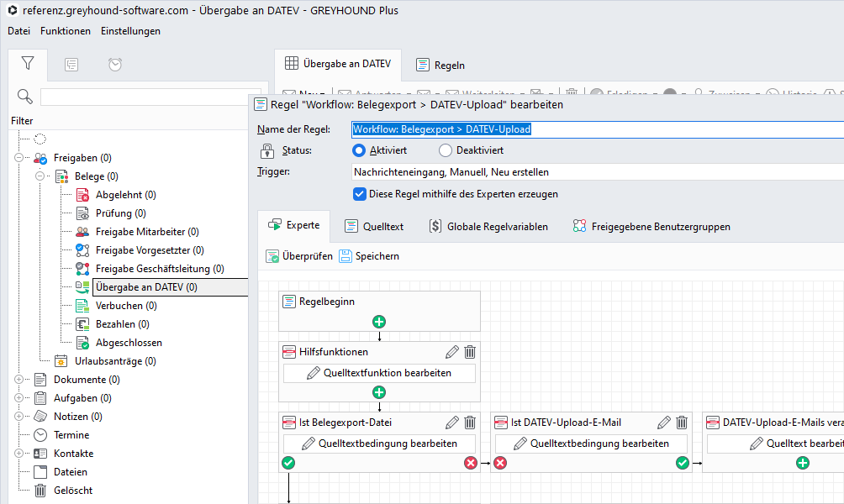
Task: Select the Deaktiviert status option
Action: click(471, 150)
